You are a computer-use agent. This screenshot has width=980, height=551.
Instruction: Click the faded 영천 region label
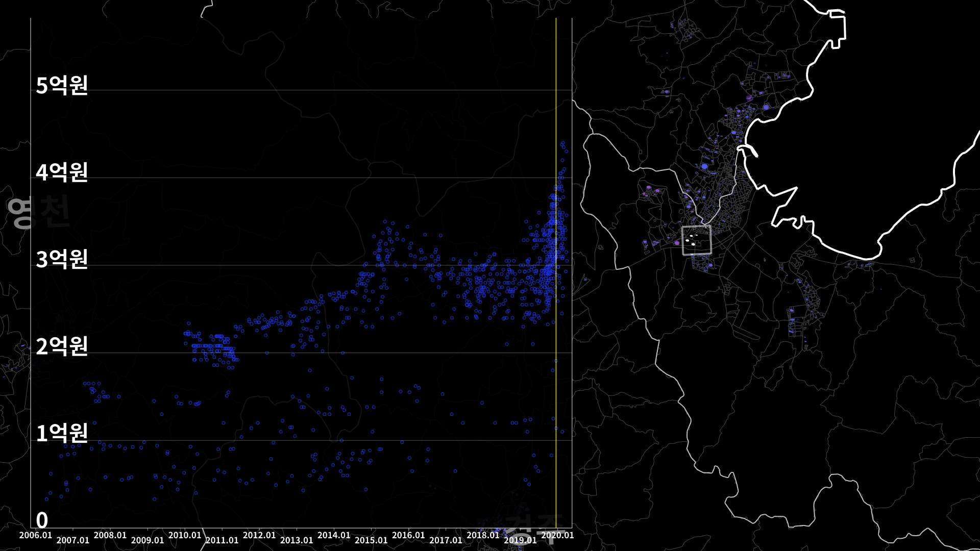[38, 212]
